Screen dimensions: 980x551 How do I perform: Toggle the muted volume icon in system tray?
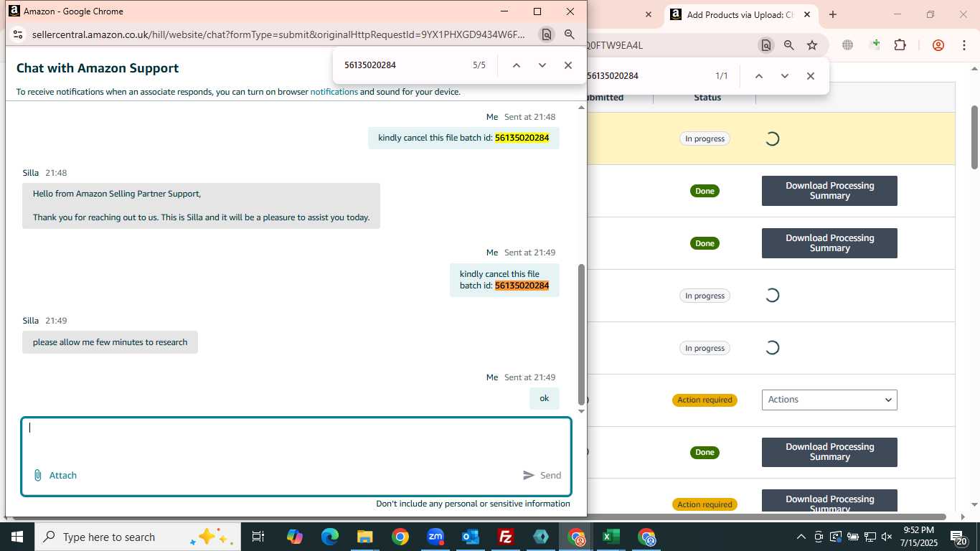(887, 537)
